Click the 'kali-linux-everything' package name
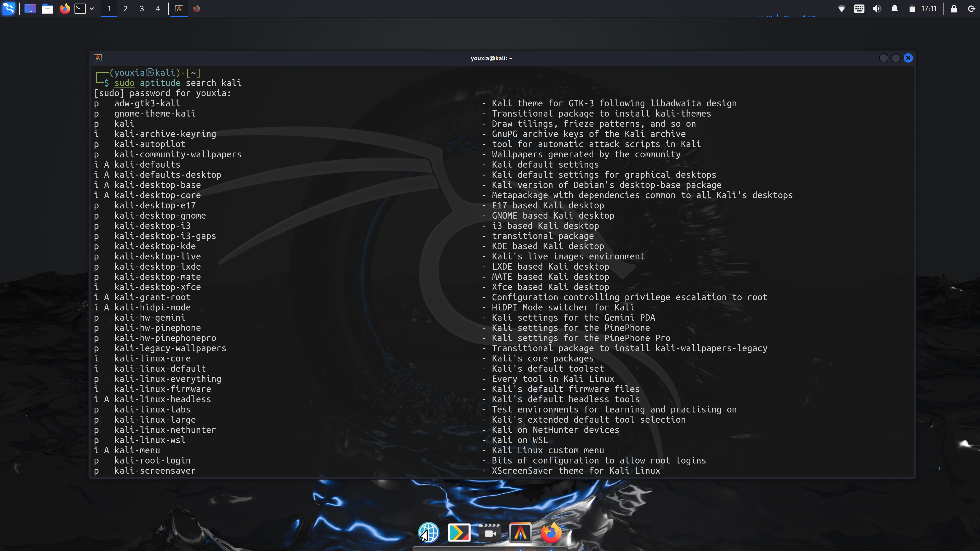This screenshot has width=980, height=551. [x=168, y=379]
